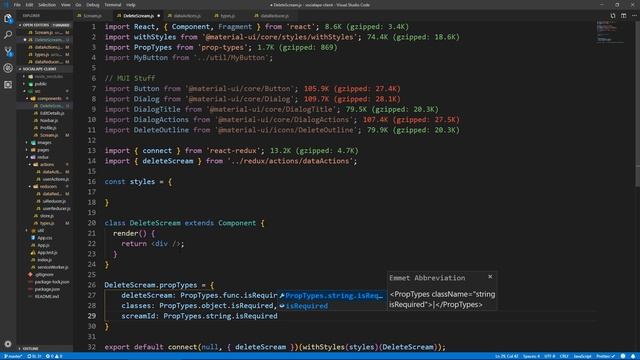
Task: Open the Debug menu
Action: pyautogui.click(x=93, y=5)
